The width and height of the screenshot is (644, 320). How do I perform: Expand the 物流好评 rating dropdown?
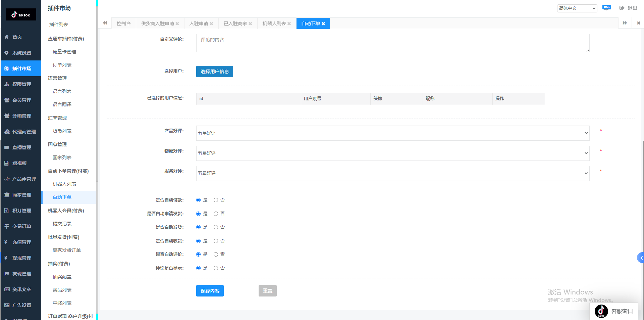392,153
